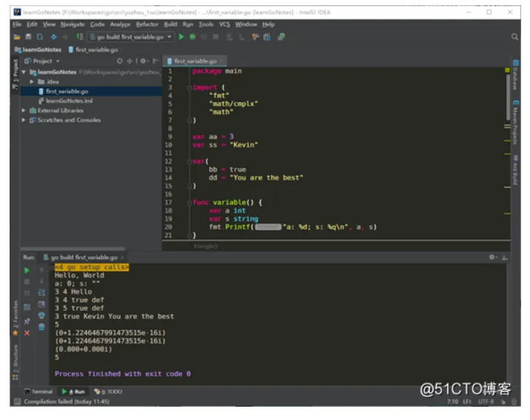Pin the Run tab
The image size is (530, 420).
click(x=27, y=321)
